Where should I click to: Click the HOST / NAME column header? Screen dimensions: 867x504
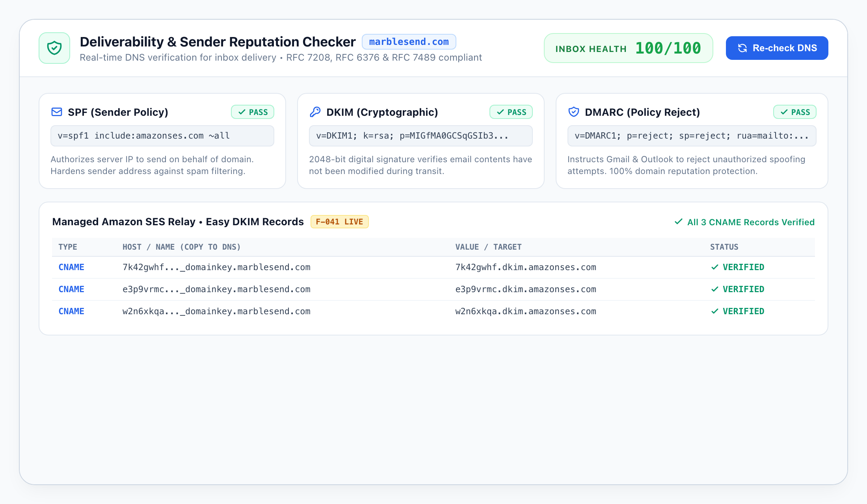click(181, 247)
